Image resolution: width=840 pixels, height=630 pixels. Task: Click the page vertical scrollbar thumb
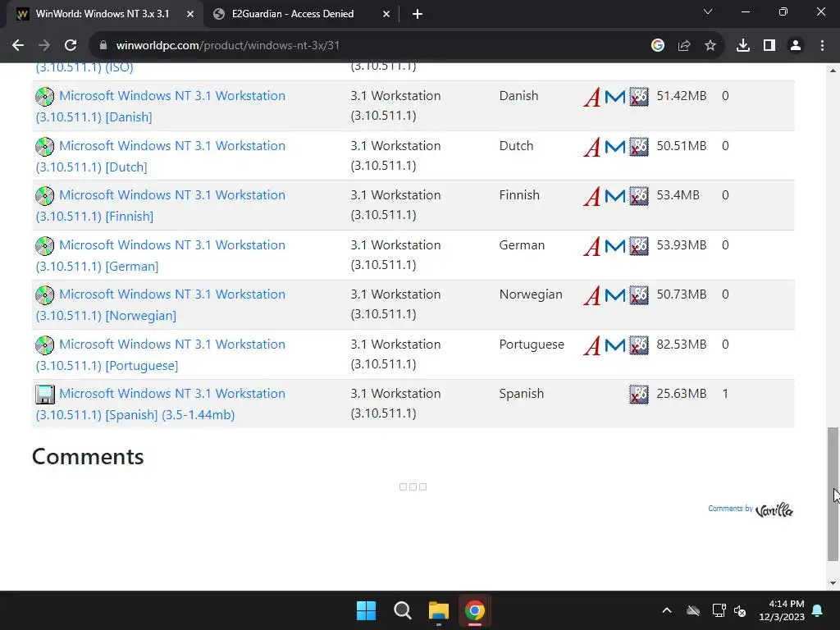coord(833,495)
